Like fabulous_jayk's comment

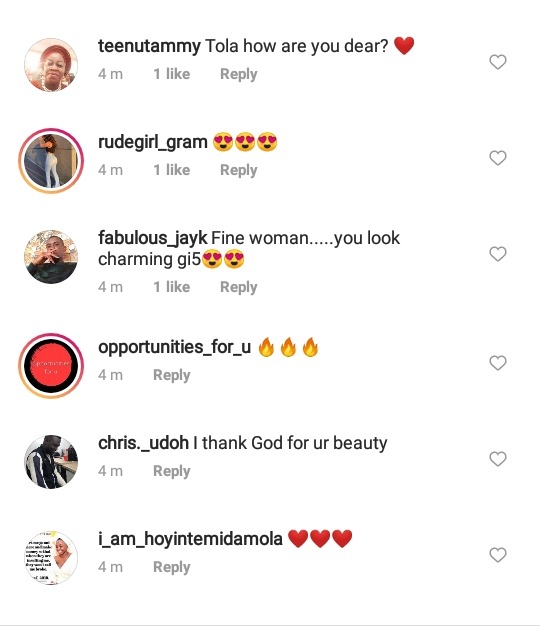pos(498,254)
